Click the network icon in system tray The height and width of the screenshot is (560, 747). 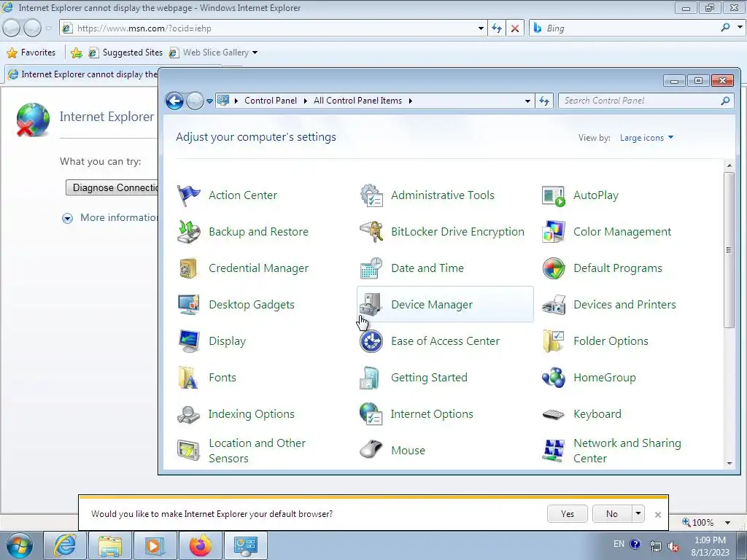(x=656, y=546)
